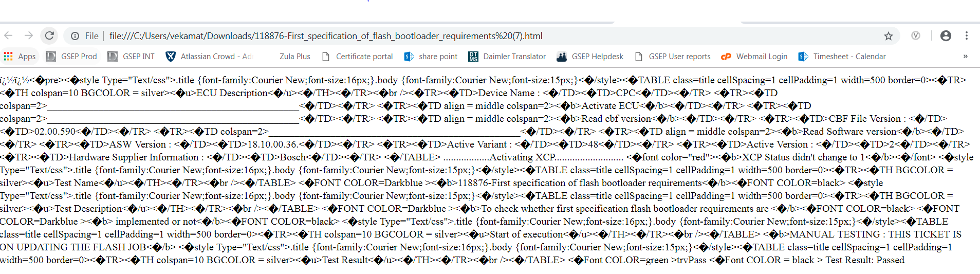The image size is (980, 274).
Task: Open the Chrome profile account menu
Action: coord(946,35)
